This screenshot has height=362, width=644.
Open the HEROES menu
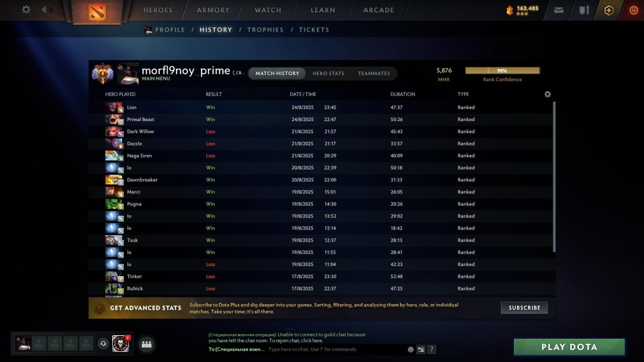click(x=157, y=10)
